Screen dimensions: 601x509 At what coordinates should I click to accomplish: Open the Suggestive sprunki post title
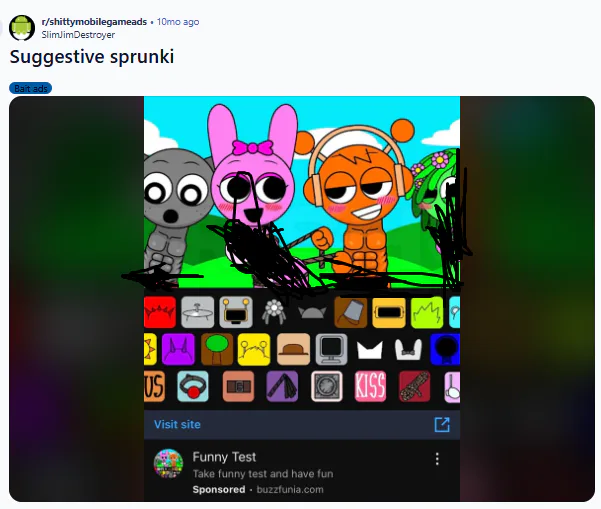[x=92, y=57]
